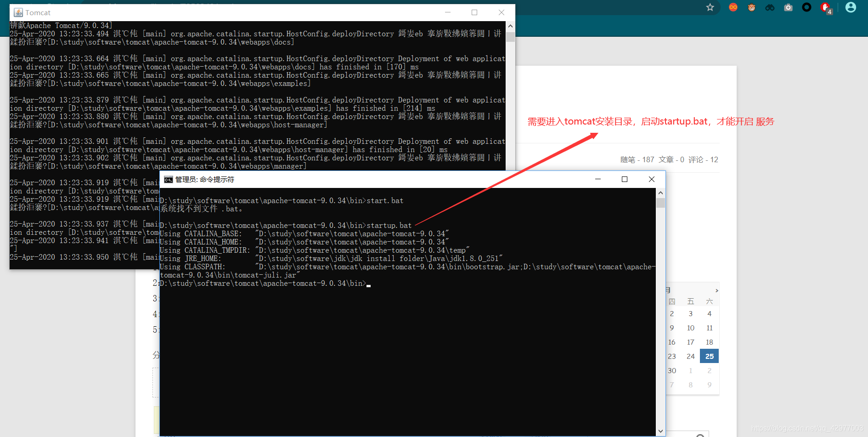Close the 命令提示符 window

[652, 179]
